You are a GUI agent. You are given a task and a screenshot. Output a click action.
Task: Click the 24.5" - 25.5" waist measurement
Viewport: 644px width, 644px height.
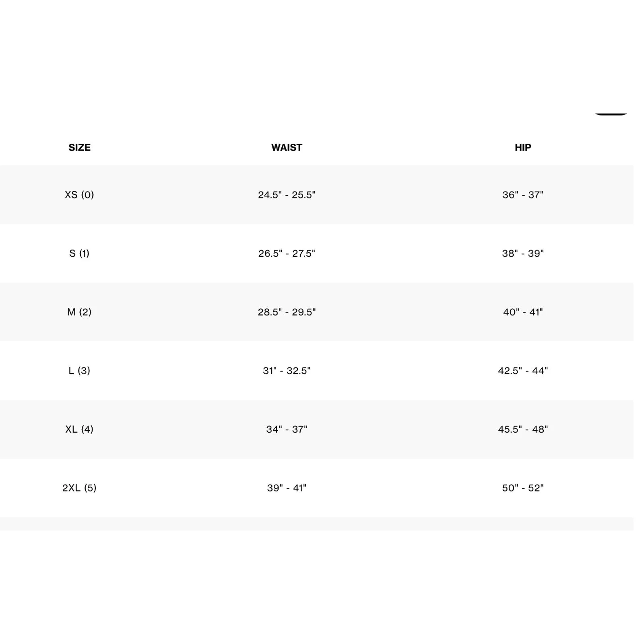(x=287, y=195)
